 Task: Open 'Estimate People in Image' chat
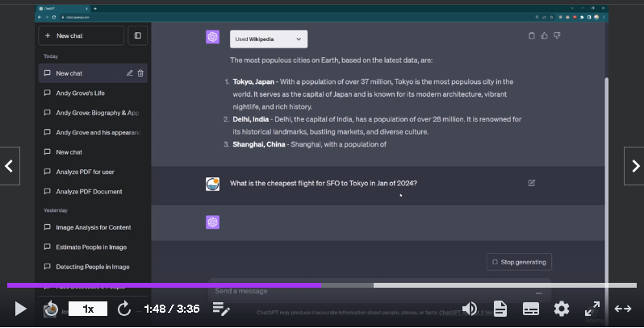[93, 247]
